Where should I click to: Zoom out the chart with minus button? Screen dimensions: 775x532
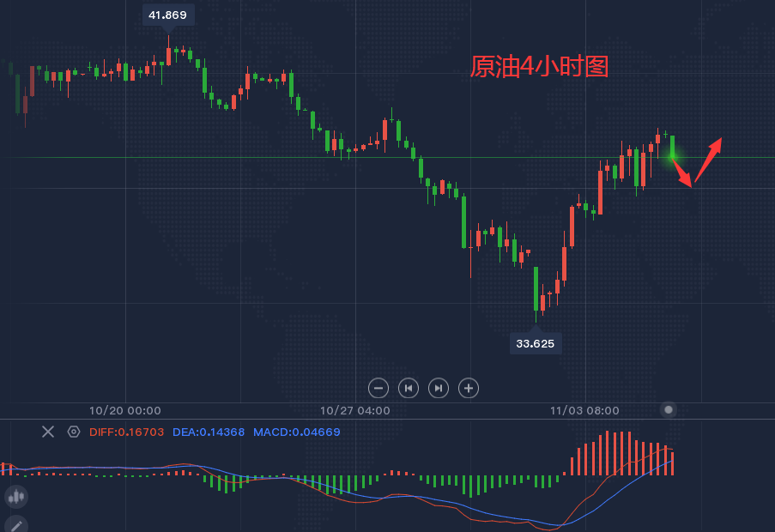tap(378, 388)
